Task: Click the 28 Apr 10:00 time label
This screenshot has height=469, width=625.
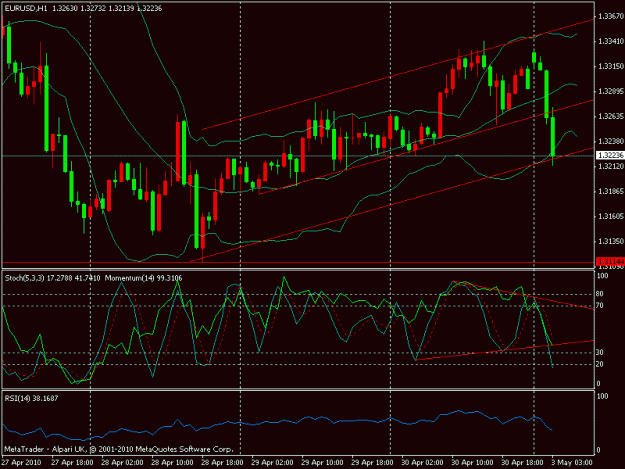Action: pyautogui.click(x=172, y=462)
